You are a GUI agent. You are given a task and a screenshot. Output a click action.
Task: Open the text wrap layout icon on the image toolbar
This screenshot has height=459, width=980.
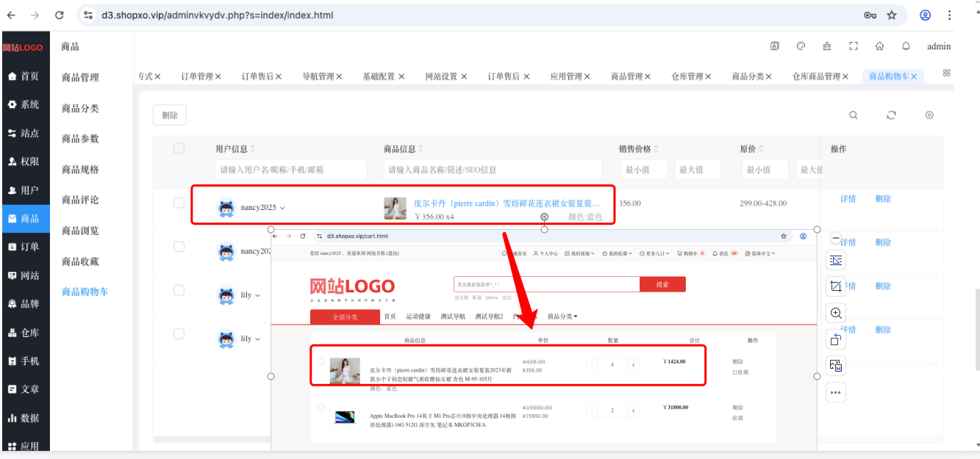coord(835,260)
